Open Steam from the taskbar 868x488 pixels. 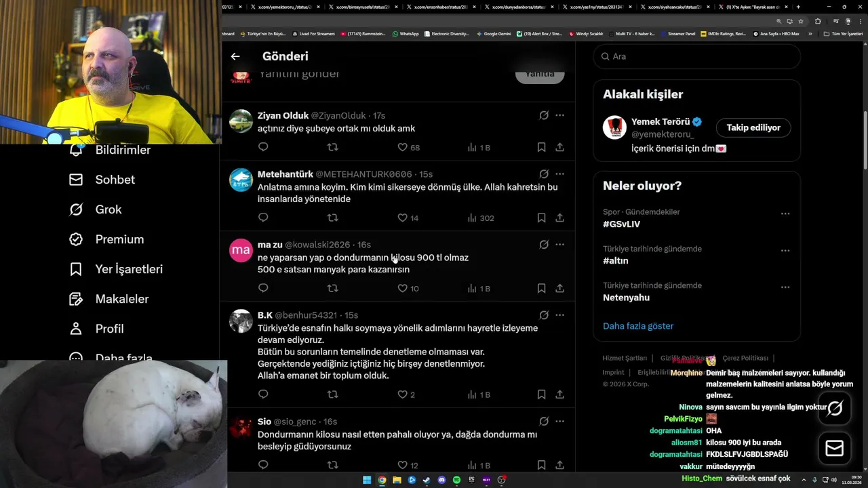coord(427,480)
